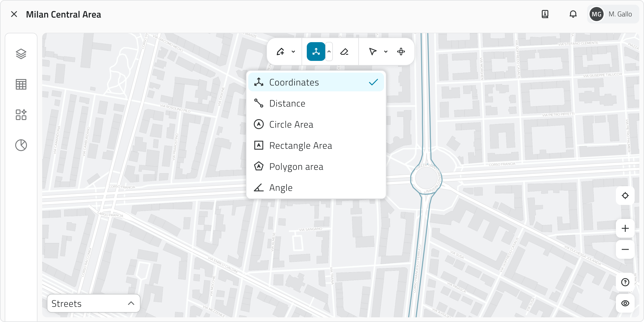Viewport: 644px width, 322px height.
Task: Open the pointer selection tool chevron
Action: (x=386, y=52)
